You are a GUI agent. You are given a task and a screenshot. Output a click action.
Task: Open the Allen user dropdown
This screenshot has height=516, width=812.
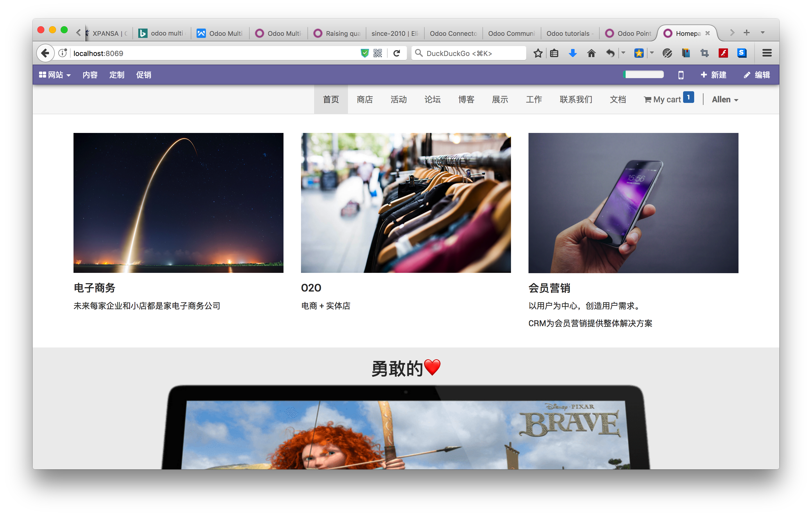click(x=725, y=100)
